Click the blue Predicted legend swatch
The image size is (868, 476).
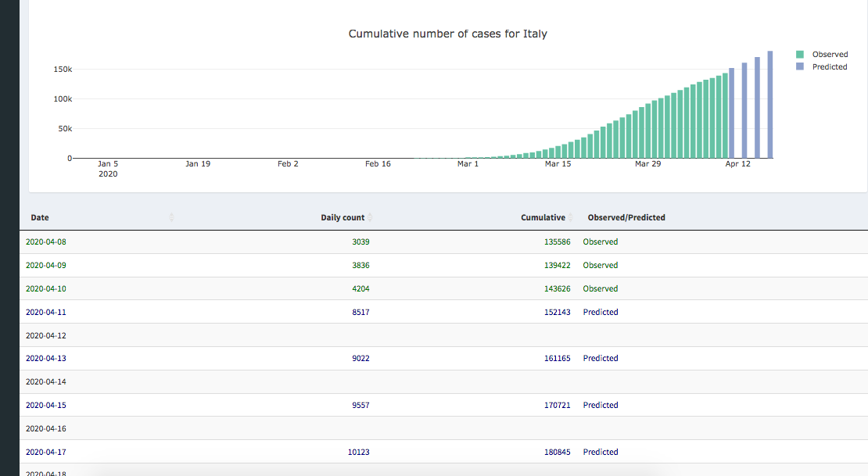click(800, 67)
